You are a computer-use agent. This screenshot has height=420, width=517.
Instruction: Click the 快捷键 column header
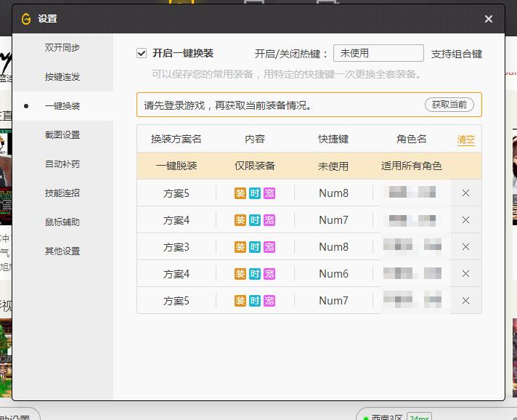pyautogui.click(x=333, y=139)
